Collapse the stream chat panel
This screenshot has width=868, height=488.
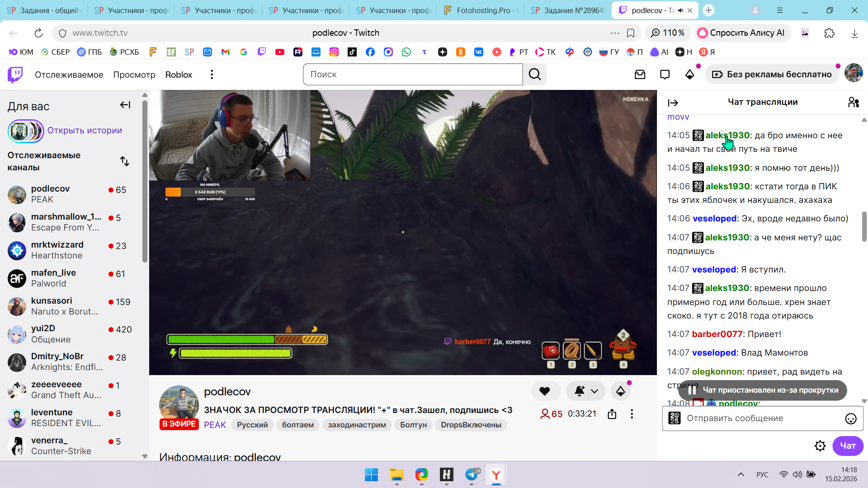[673, 103]
